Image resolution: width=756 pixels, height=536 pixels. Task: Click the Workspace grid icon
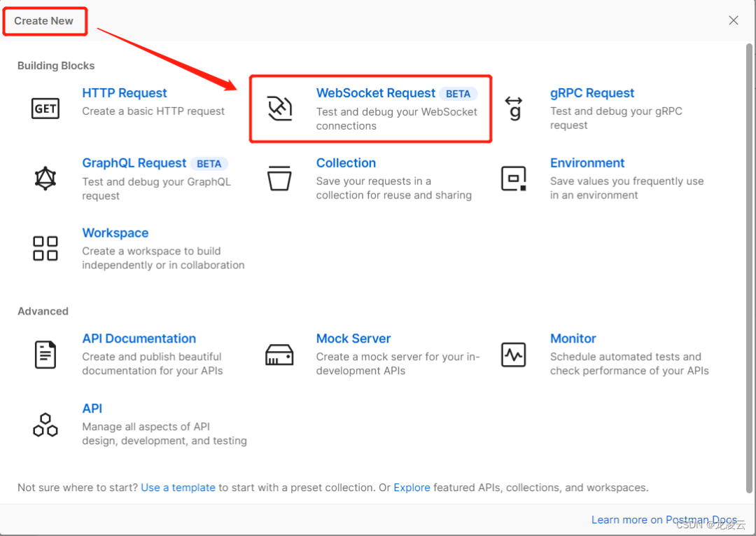pos(45,248)
